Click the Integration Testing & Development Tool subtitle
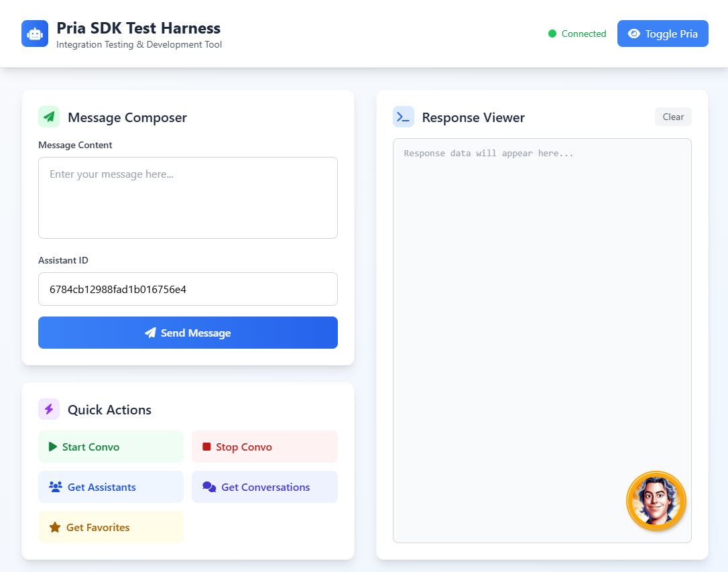 pyautogui.click(x=139, y=44)
